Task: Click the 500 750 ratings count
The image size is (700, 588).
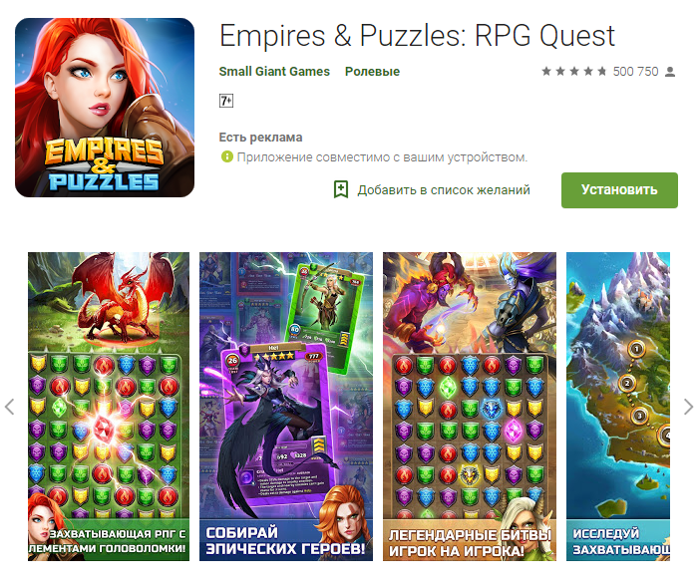Action: tap(635, 72)
